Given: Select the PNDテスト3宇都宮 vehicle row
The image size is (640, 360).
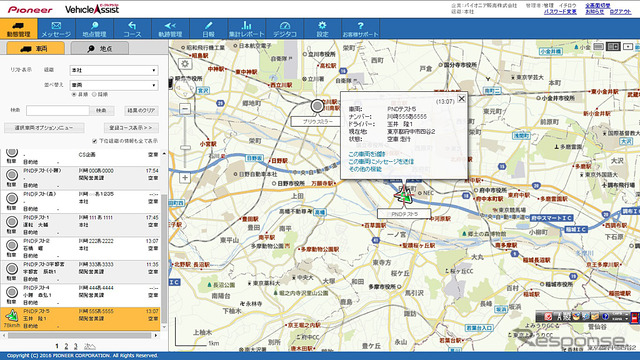Looking at the screenshot, I should pyautogui.click(x=80, y=271).
